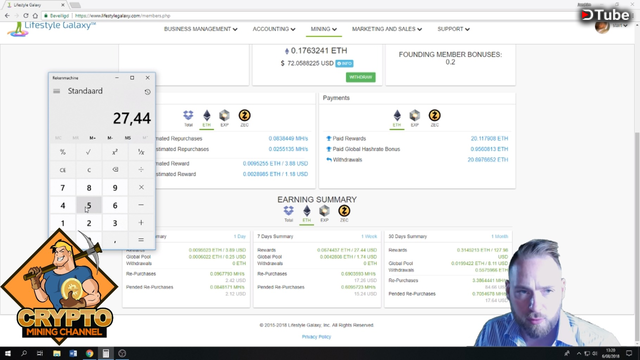This screenshot has height=360, width=640.
Task: Click the 1 Week link
Action: 369,237
